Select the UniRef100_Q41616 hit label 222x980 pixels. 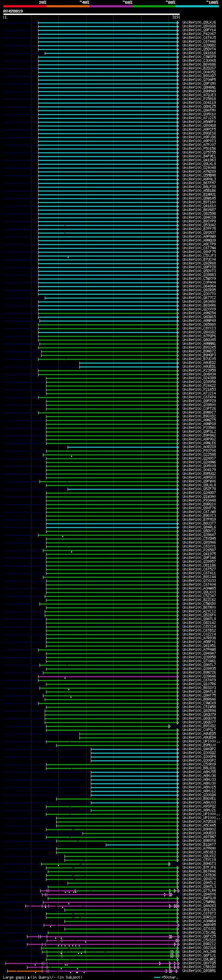coord(199,53)
